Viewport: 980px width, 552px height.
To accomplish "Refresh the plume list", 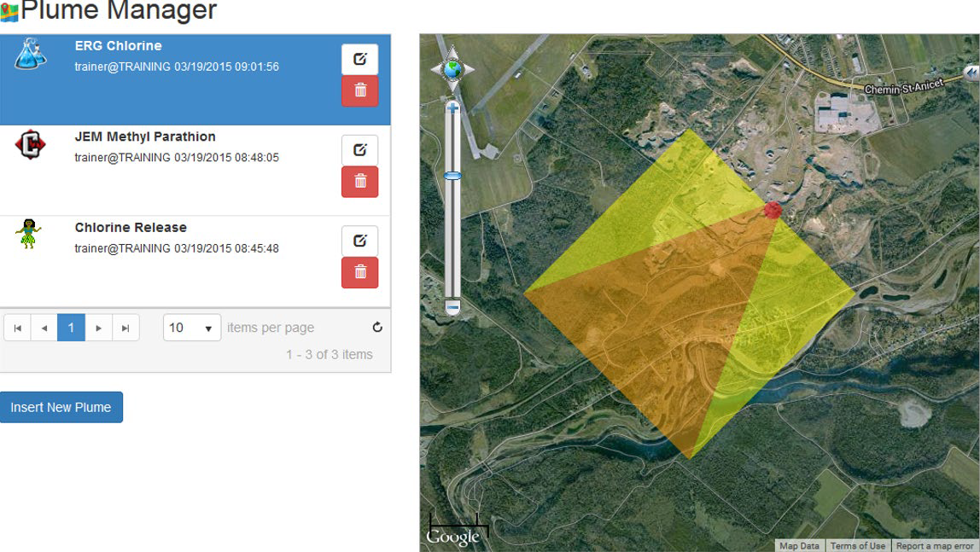I will click(x=377, y=328).
